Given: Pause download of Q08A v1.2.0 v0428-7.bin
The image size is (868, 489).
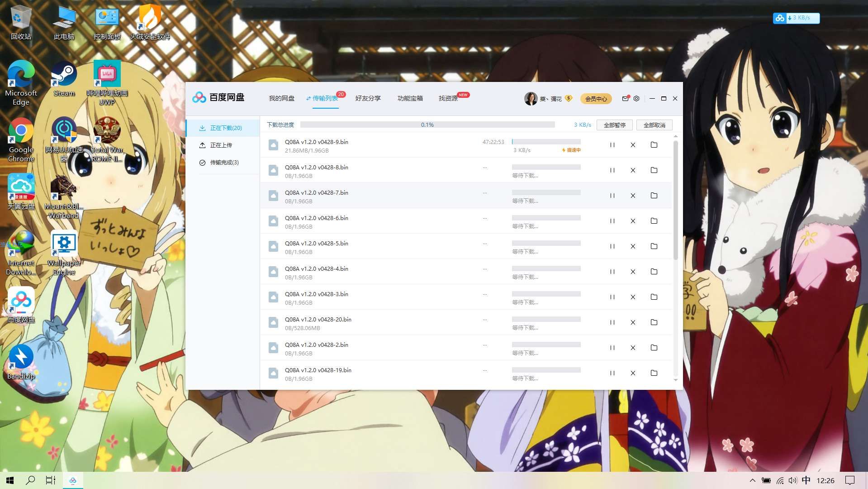Looking at the screenshot, I should [x=612, y=196].
